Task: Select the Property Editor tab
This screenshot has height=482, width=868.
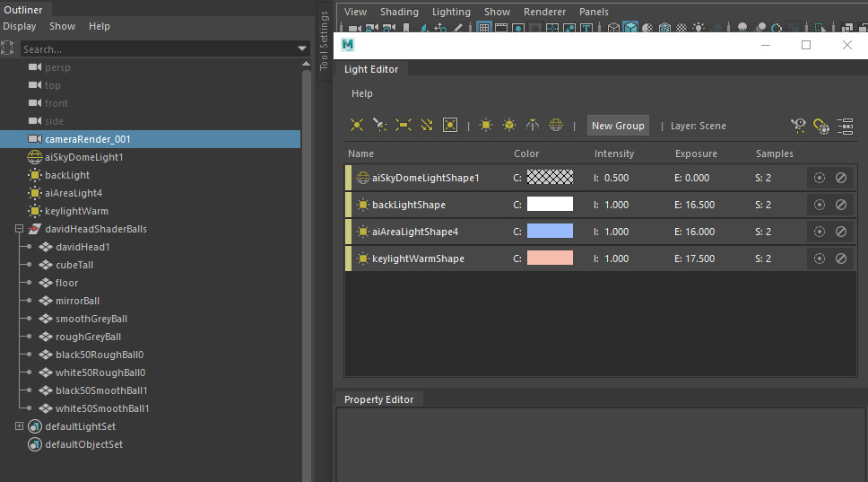Action: [x=378, y=399]
